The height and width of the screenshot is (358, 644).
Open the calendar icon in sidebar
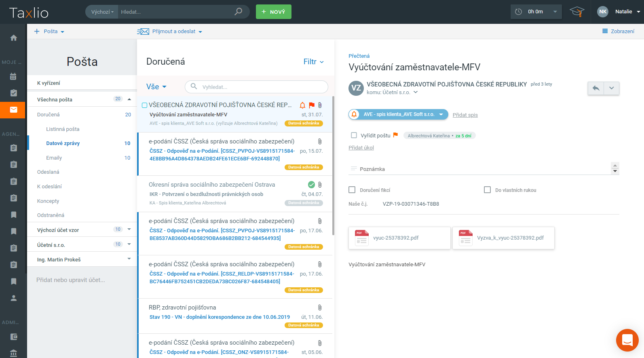coord(13,76)
